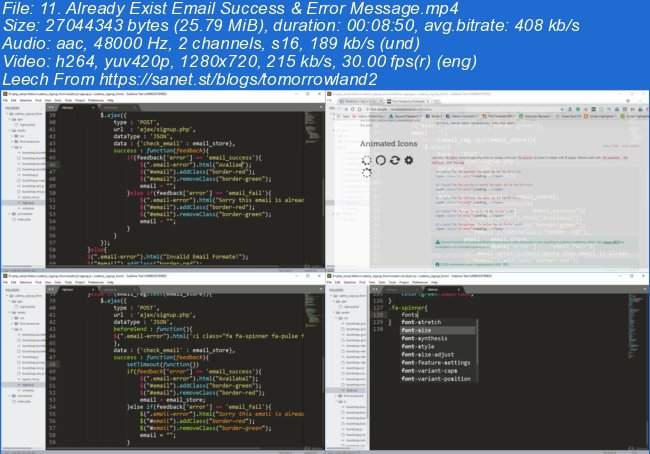This screenshot has height=454, width=650.
Task: Click the pulse spinner icon in second row
Action: pyautogui.click(x=366, y=172)
